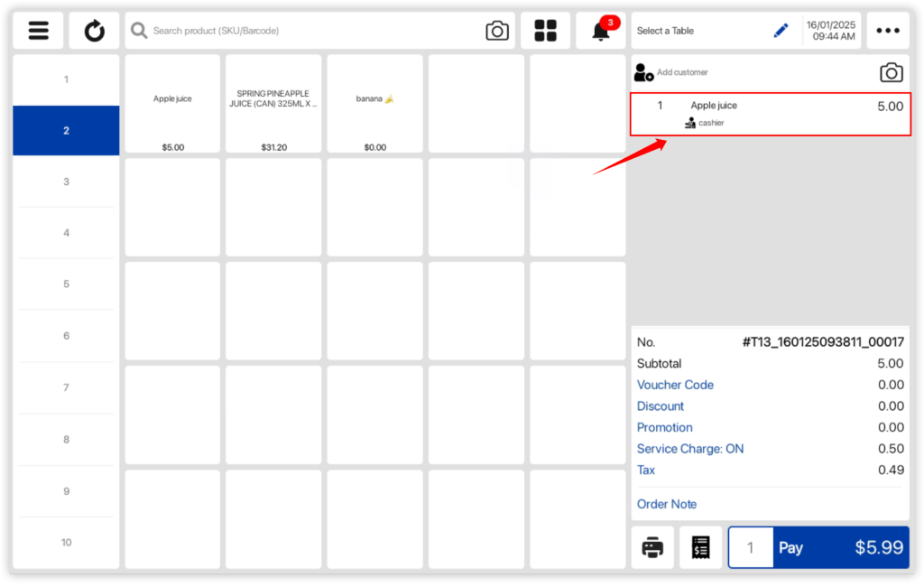Click the order number #T13_160125093811_00017

(823, 342)
